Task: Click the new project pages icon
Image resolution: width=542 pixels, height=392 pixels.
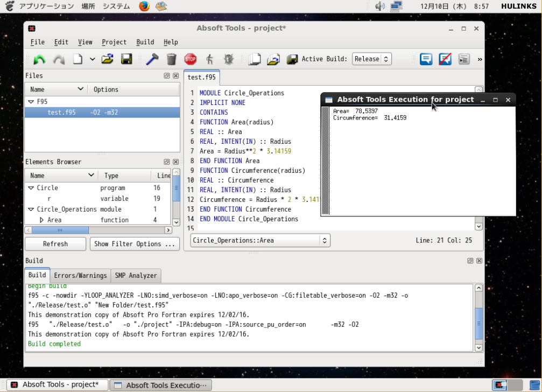Action: 255,59
